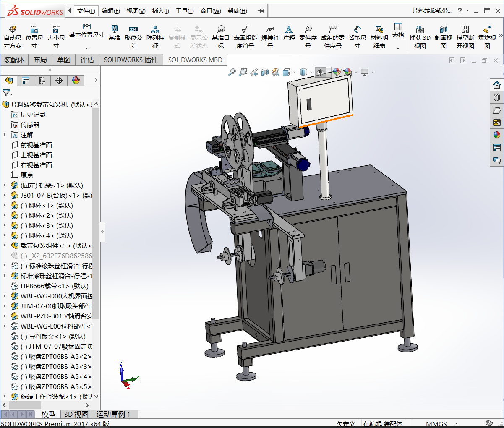
Task: Click the 成组的零件序号 stacked balloon tool
Action: (x=333, y=37)
